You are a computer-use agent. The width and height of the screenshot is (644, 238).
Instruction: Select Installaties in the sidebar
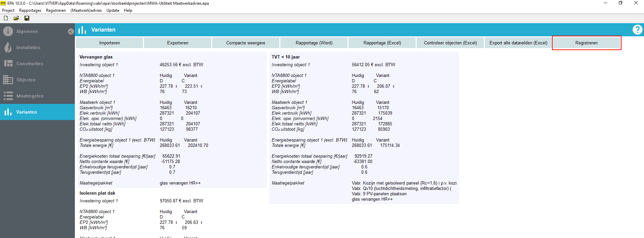point(29,47)
